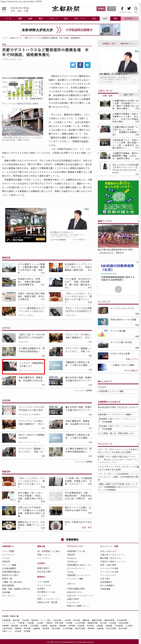Open news article 高校アメフトで全国V
The height and width of the screenshot is (644, 141).
pyautogui.click(x=78, y=509)
